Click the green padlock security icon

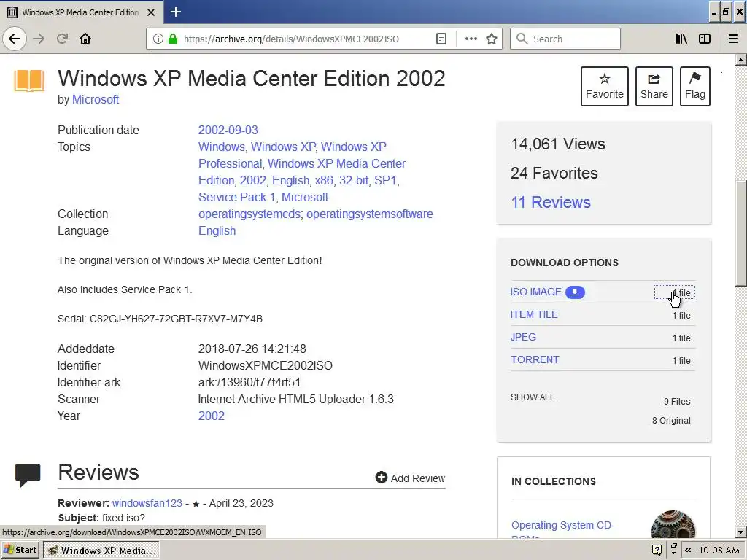(x=172, y=39)
